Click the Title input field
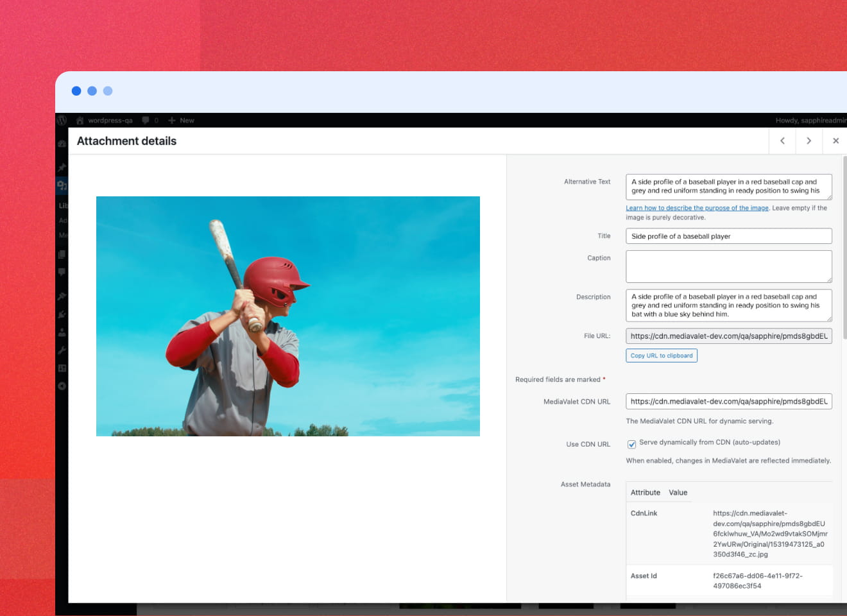Image resolution: width=847 pixels, height=616 pixels. pyautogui.click(x=729, y=236)
